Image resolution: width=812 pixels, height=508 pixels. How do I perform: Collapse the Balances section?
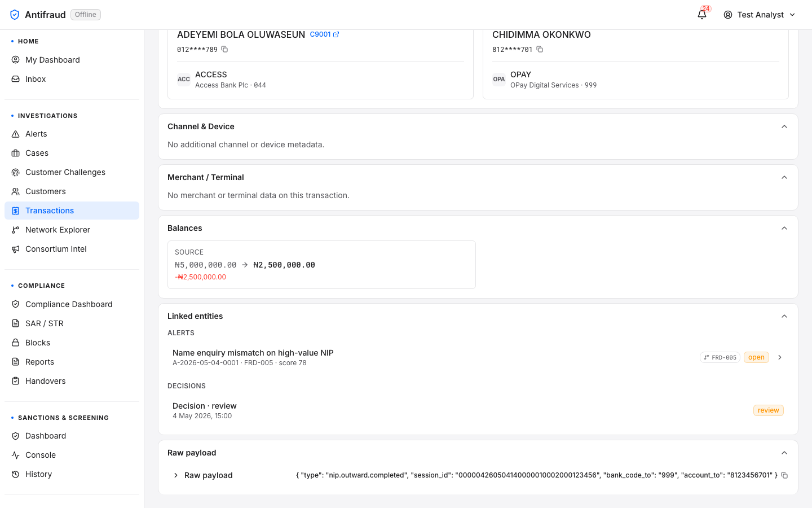(784, 228)
